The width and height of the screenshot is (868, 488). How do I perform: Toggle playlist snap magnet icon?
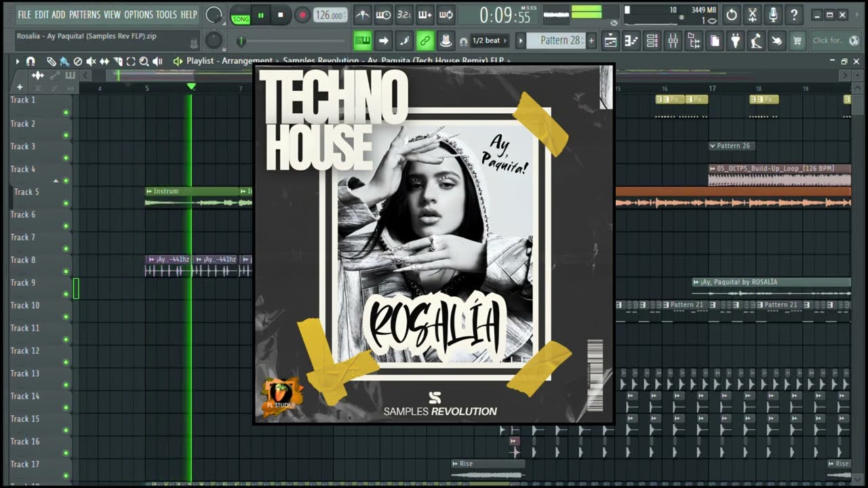pyautogui.click(x=30, y=61)
